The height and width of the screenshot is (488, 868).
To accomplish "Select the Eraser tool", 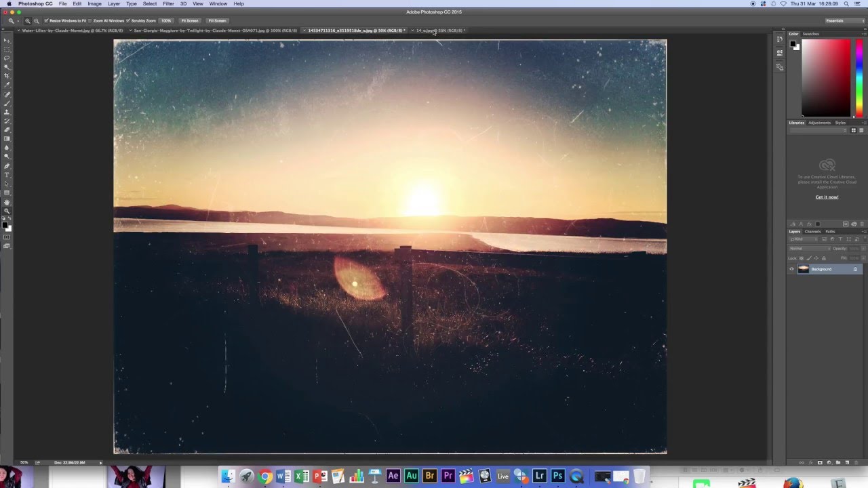I will 6,129.
